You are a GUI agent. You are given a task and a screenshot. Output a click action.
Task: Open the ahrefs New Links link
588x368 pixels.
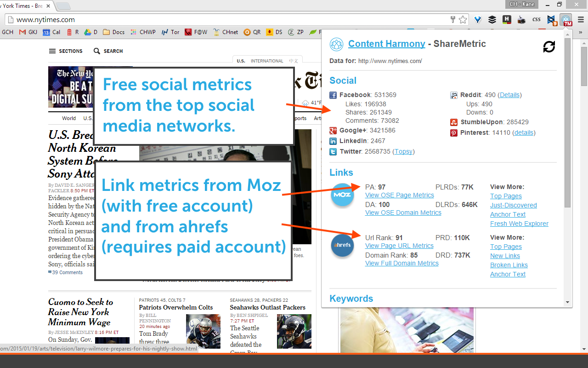505,256
